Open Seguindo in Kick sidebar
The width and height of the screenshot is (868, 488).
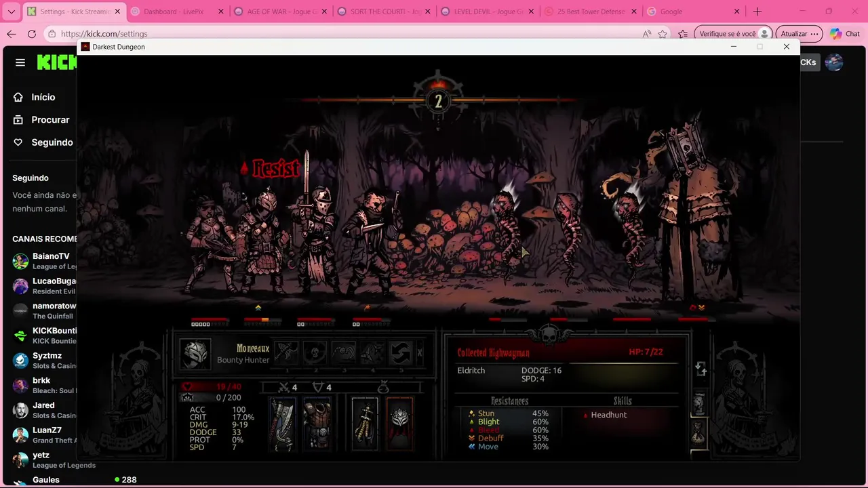click(42, 142)
